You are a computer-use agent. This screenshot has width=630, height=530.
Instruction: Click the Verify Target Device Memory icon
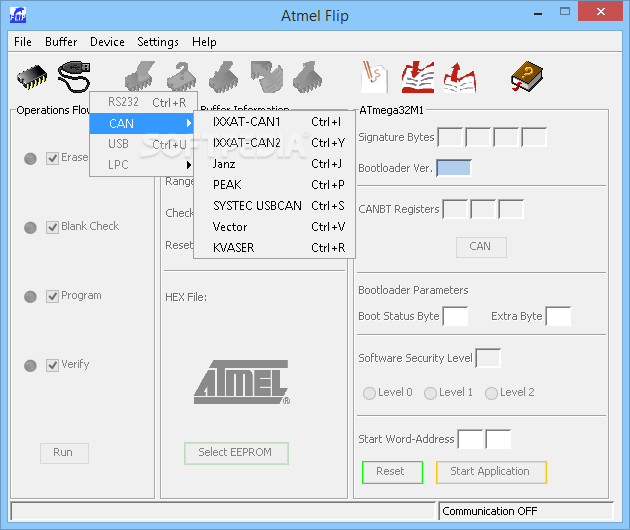[x=267, y=76]
